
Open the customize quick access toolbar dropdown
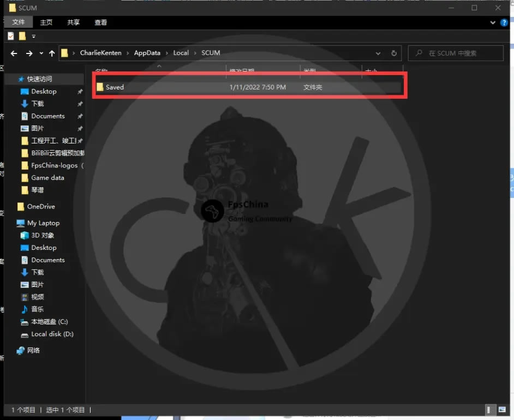(x=33, y=37)
